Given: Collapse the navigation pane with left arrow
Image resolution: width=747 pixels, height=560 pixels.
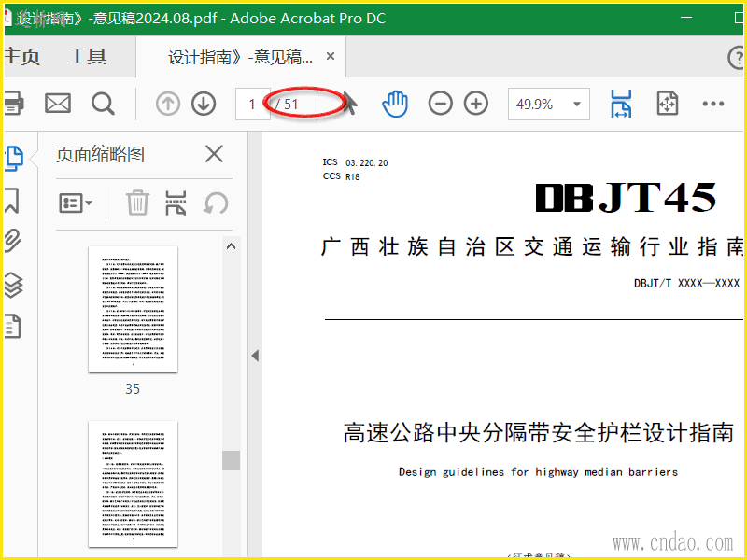Looking at the screenshot, I should 255,356.
